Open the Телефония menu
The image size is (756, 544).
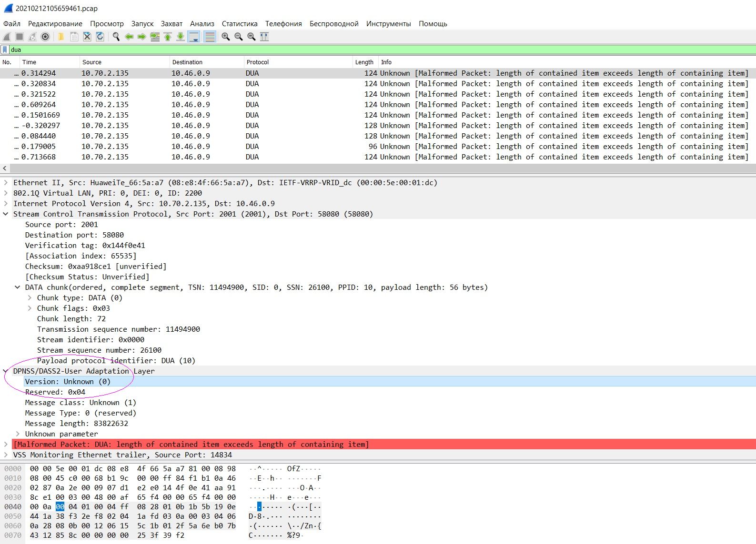tap(283, 23)
